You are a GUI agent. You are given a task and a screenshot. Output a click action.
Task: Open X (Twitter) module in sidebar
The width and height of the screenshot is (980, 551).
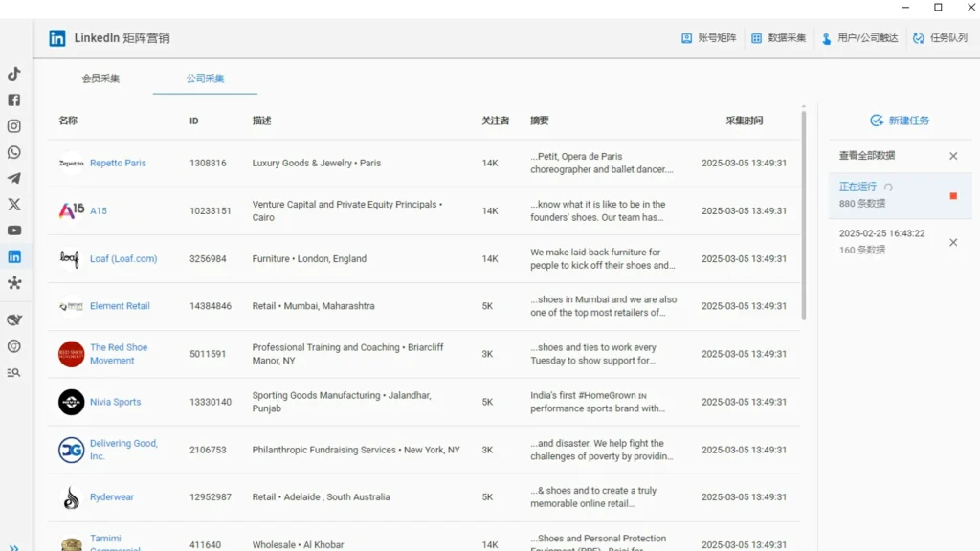13,204
